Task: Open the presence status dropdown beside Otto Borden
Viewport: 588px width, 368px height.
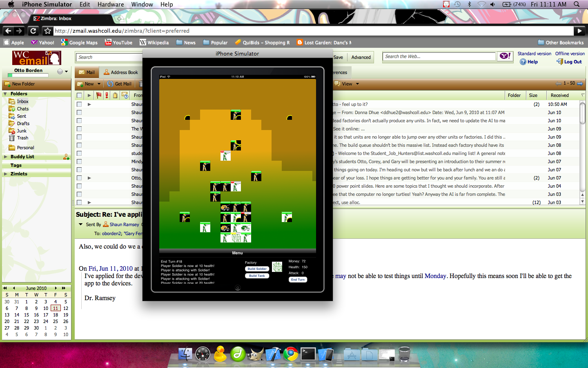Action: (x=66, y=72)
